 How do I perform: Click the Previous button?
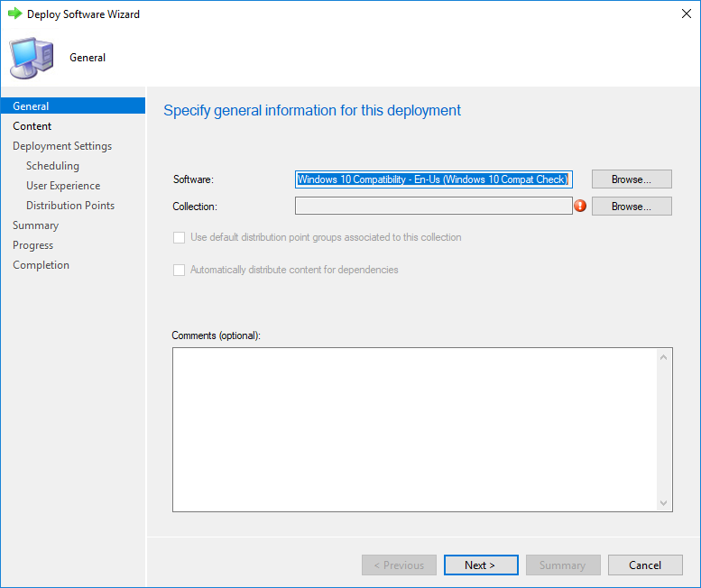click(400, 565)
